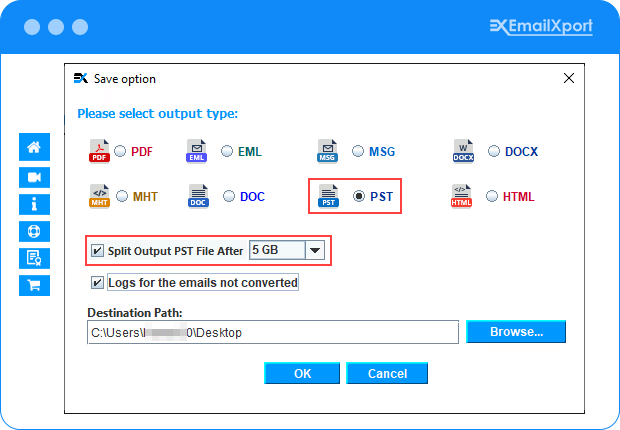
Task: Select the EML output radio button
Action: pos(226,152)
